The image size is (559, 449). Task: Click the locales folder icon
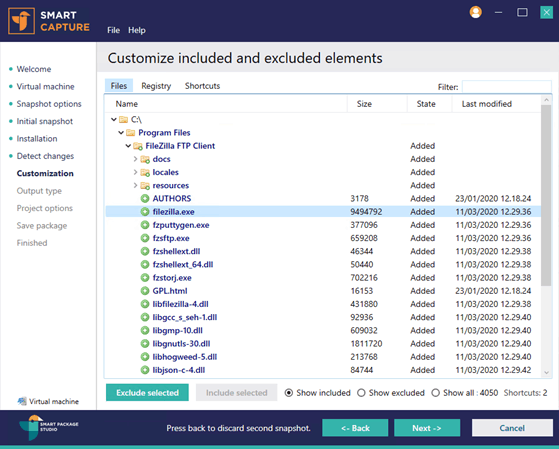145,172
